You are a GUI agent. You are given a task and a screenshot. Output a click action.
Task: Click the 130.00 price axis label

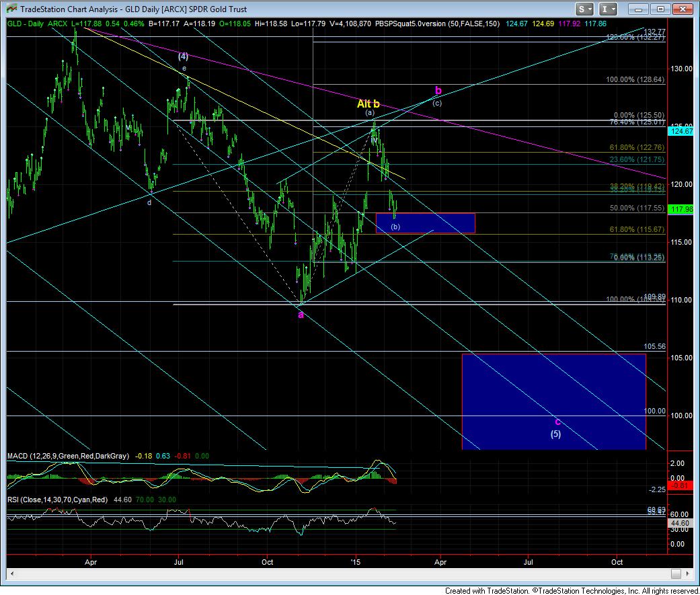[x=681, y=69]
